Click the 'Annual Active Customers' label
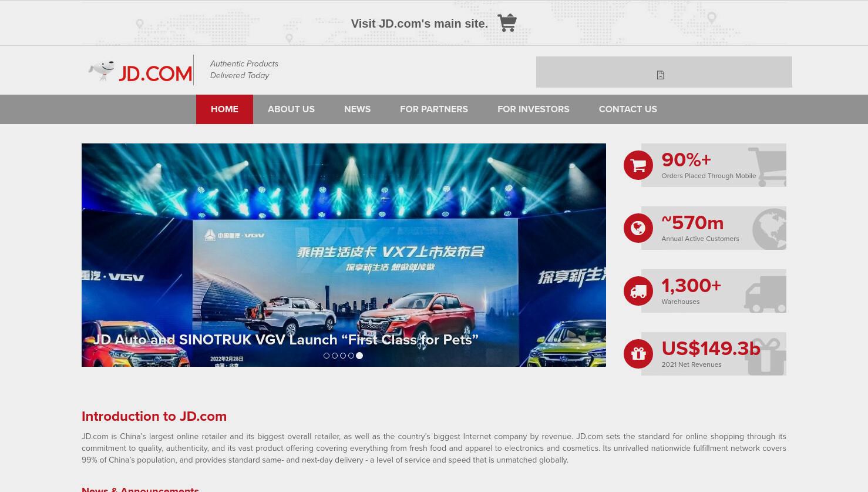 click(x=700, y=239)
